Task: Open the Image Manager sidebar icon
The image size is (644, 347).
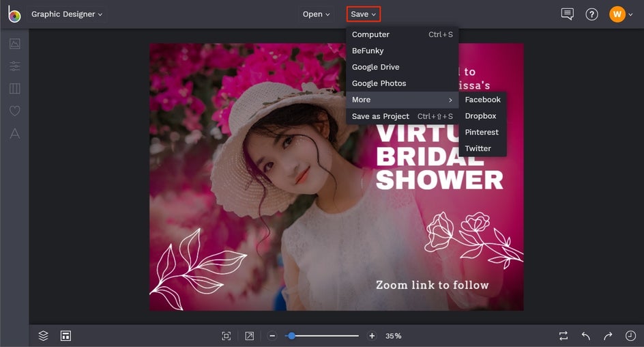Action: pos(15,44)
